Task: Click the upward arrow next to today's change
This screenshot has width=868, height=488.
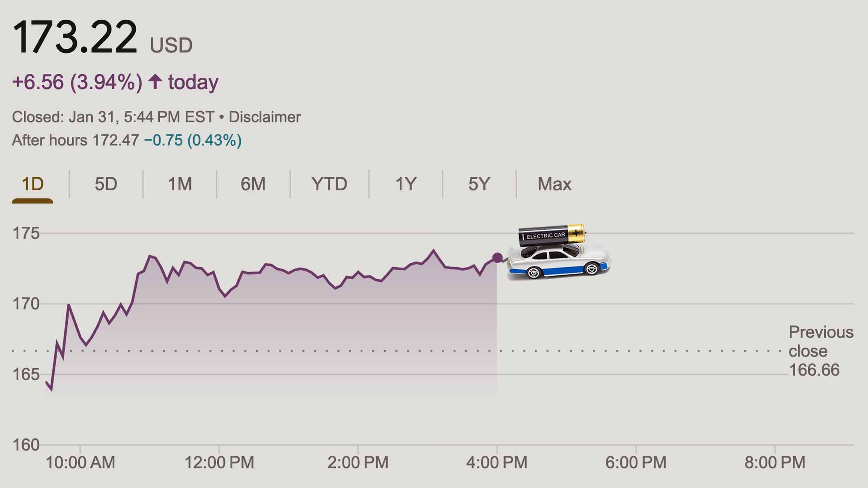Action: click(x=155, y=81)
